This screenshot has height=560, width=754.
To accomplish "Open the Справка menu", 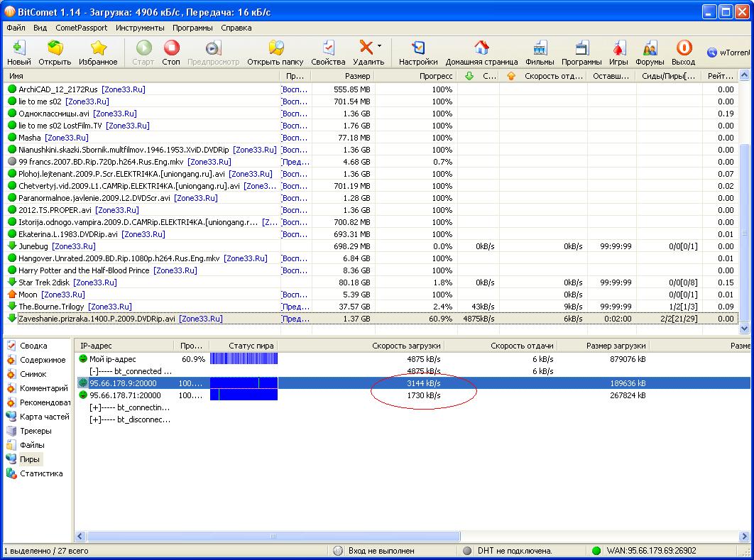I will [x=236, y=28].
